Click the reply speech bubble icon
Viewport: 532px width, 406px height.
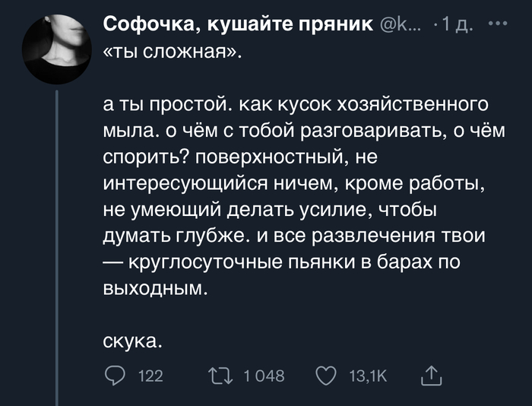click(x=115, y=376)
